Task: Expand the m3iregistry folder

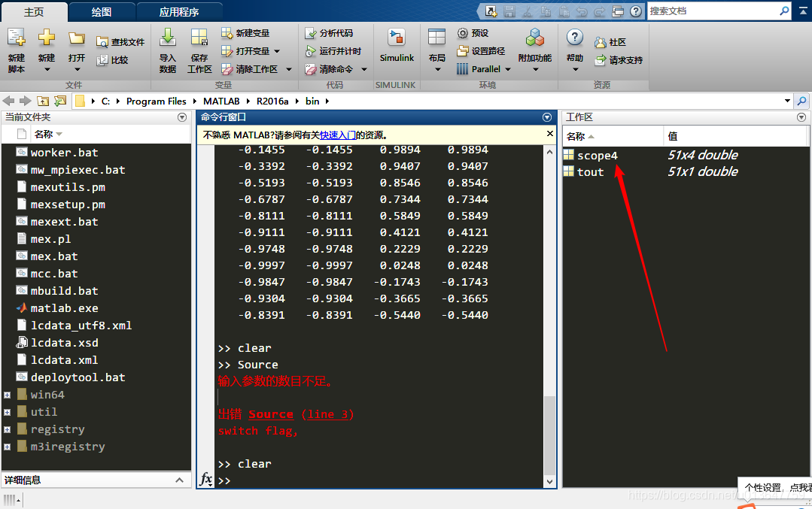Action: 8,447
